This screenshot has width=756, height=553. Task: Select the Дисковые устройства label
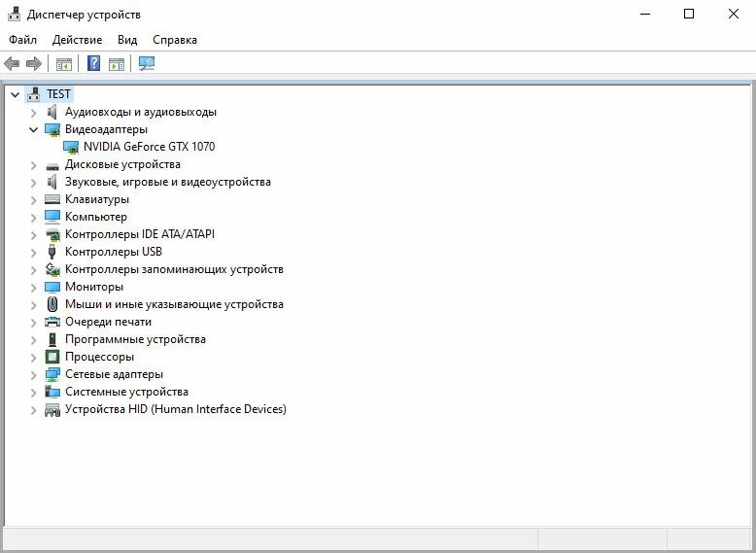coord(122,164)
